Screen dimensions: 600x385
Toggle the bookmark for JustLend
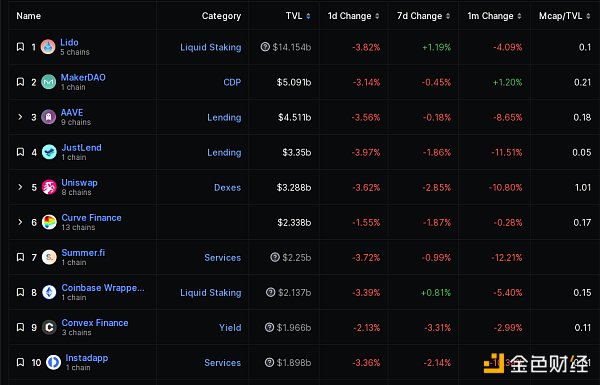[20, 152]
